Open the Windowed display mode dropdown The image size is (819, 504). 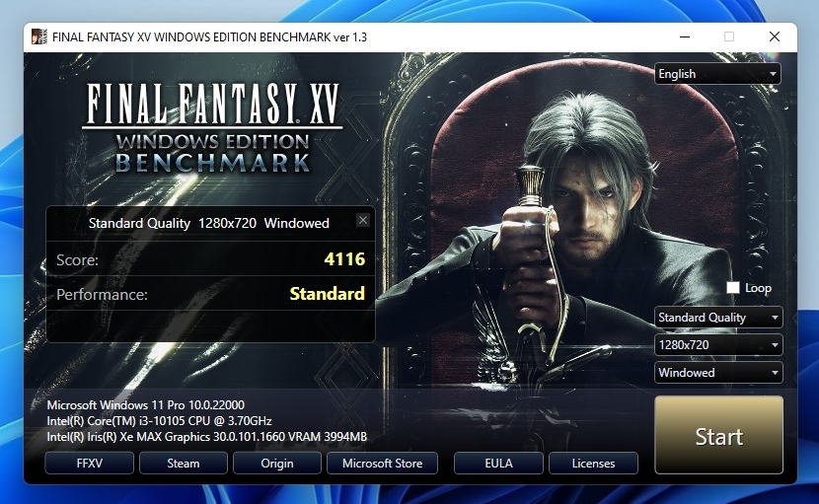point(718,373)
